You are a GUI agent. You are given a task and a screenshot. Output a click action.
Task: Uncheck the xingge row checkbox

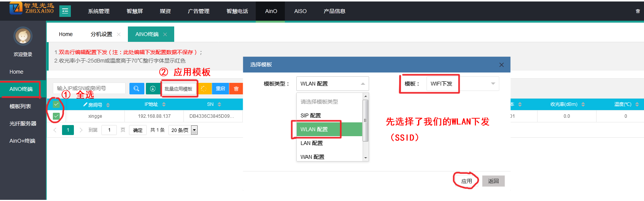tap(56, 116)
